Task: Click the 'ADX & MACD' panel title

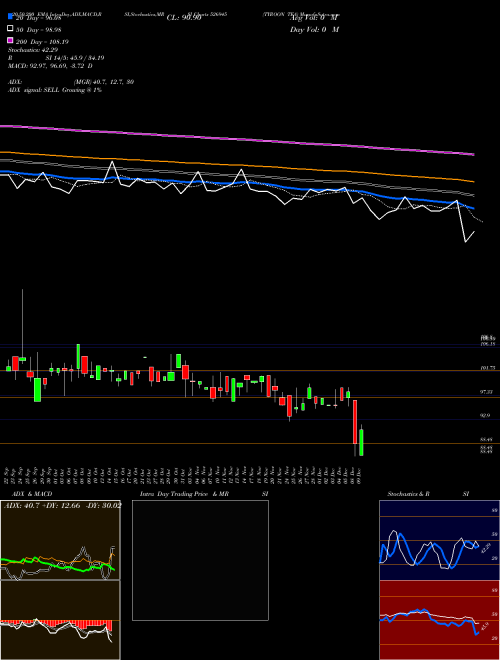Action: (32, 494)
